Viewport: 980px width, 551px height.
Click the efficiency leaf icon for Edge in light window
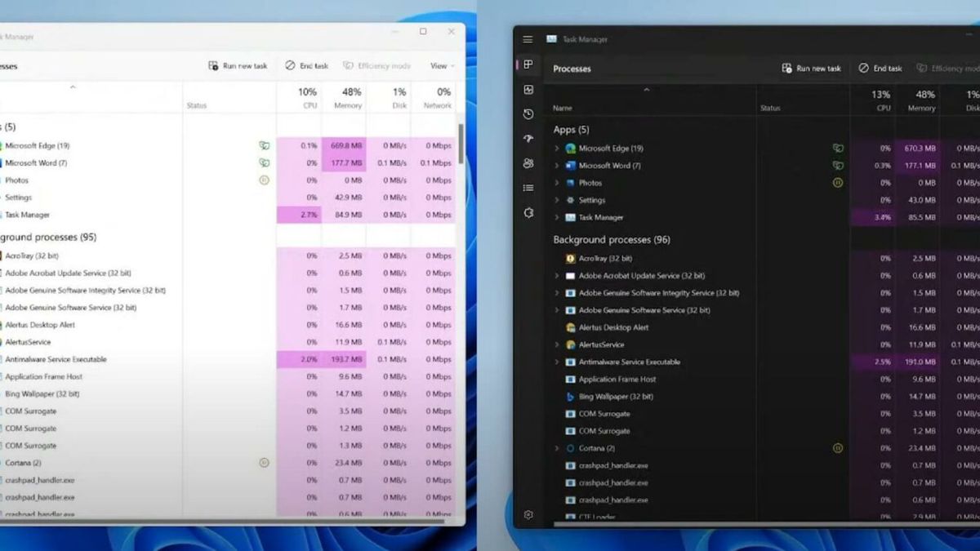[x=264, y=145]
